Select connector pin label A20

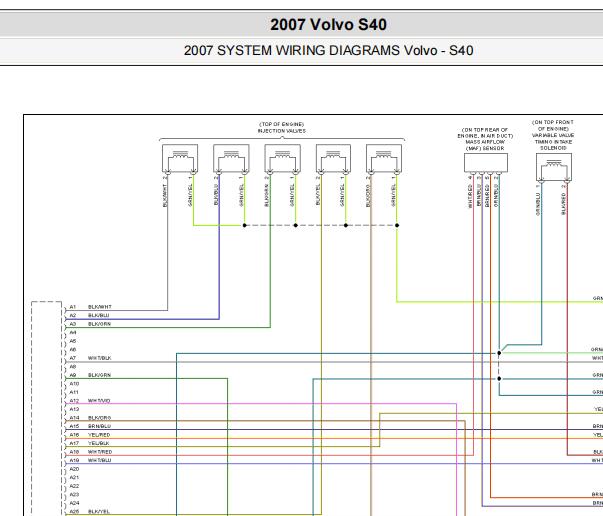coord(74,469)
